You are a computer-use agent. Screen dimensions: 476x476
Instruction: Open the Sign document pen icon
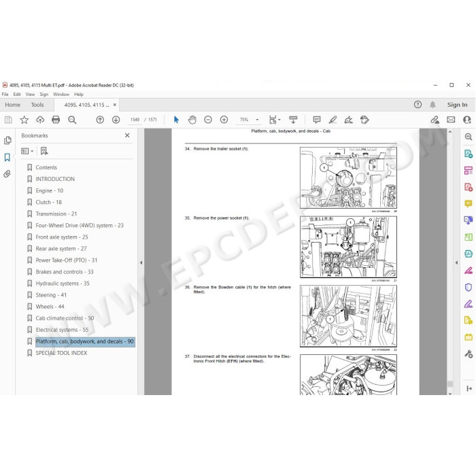click(348, 120)
